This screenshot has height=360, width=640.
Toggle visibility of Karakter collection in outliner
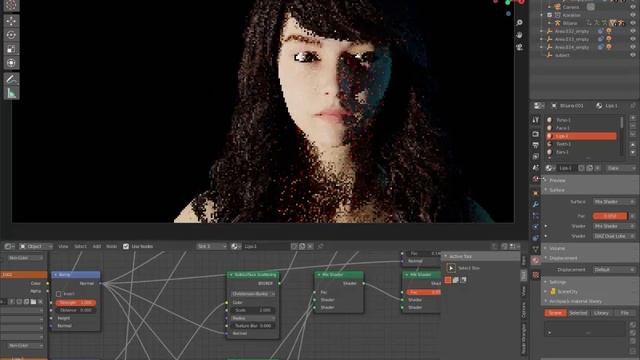[x=633, y=15]
